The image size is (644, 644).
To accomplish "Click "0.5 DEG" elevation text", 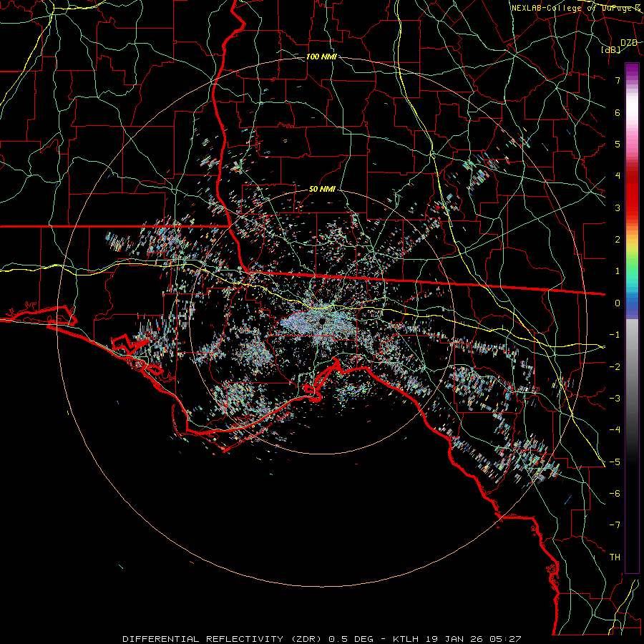I will (351, 639).
